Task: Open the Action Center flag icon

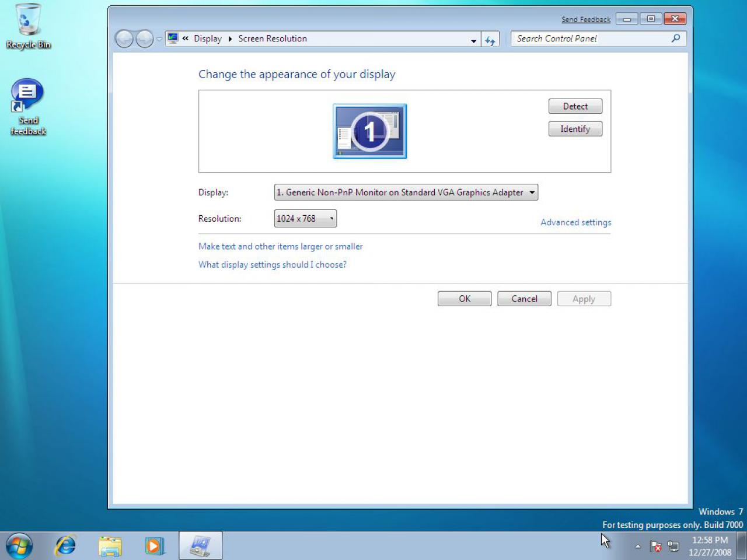Action: pos(655,547)
